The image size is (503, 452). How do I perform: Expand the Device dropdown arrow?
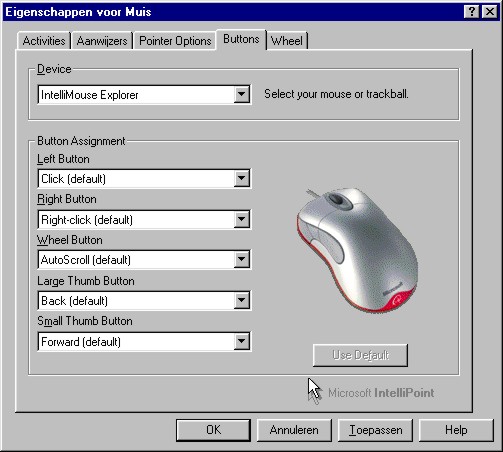[x=241, y=95]
